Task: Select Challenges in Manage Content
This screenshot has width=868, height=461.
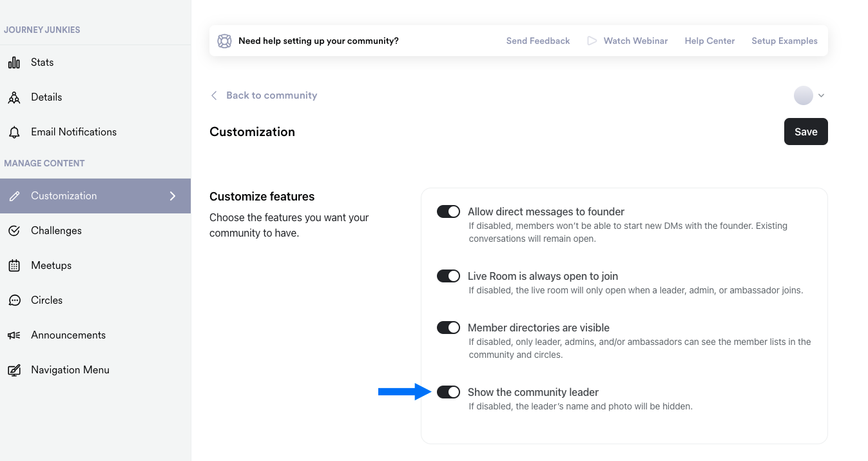Action: click(95, 231)
